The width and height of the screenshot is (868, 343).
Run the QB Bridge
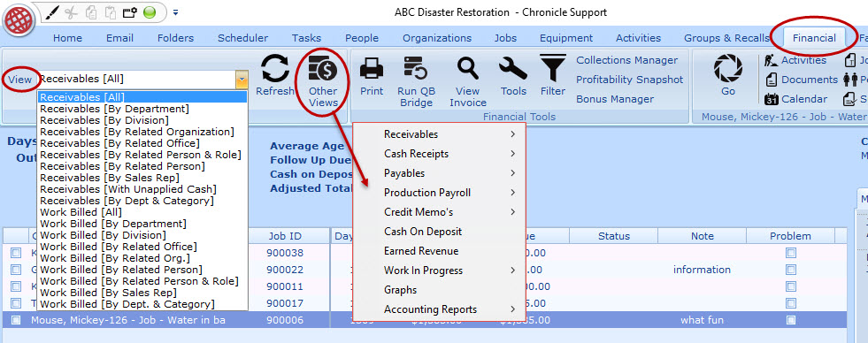pos(416,81)
